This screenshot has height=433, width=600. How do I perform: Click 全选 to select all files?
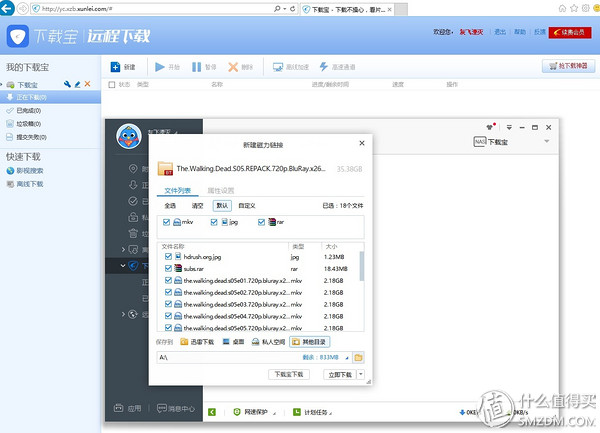click(170, 206)
